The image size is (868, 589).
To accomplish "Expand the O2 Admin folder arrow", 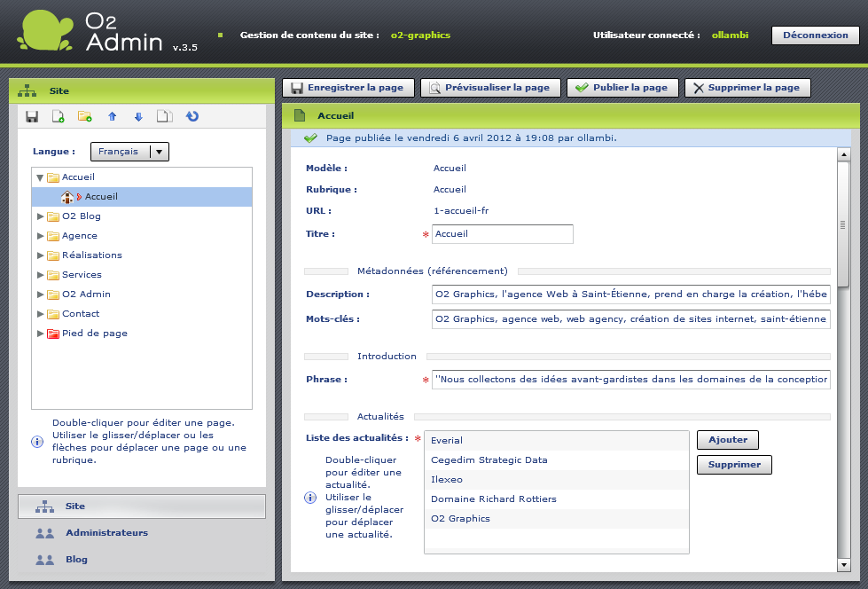I will point(40,294).
